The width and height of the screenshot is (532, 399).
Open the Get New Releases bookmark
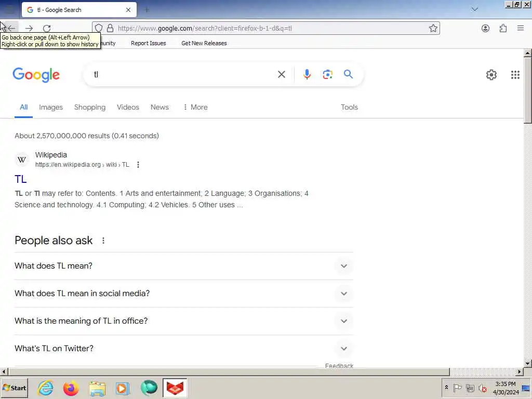point(204,43)
